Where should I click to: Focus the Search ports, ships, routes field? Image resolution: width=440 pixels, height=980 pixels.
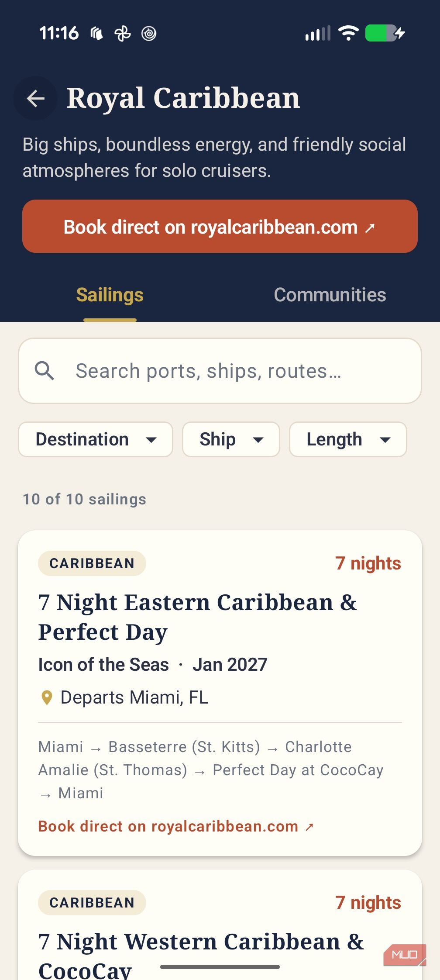coord(220,371)
